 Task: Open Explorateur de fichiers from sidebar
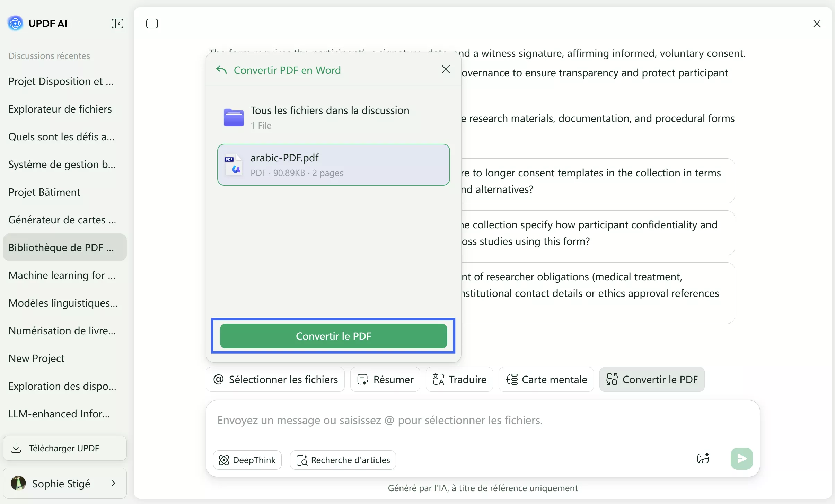coord(60,109)
